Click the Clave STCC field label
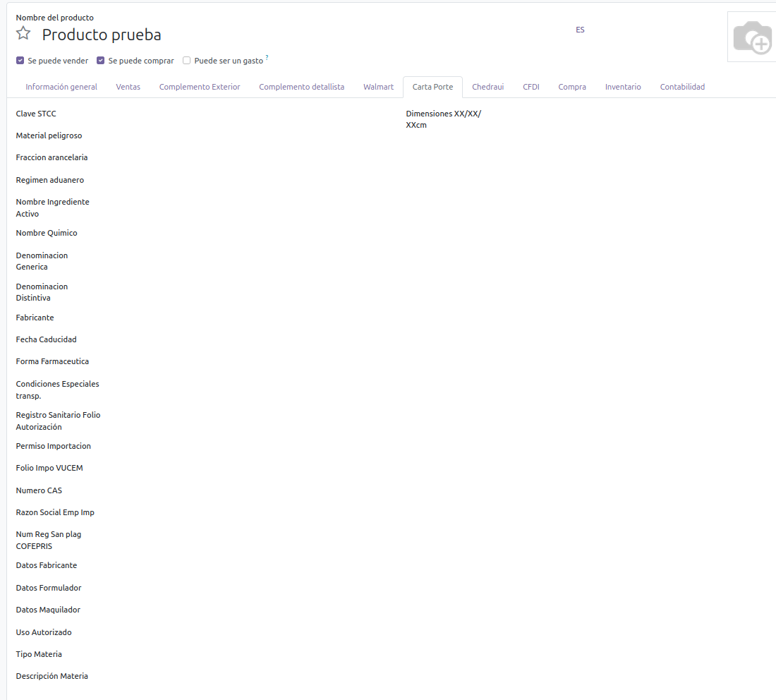776x700 pixels. (36, 114)
